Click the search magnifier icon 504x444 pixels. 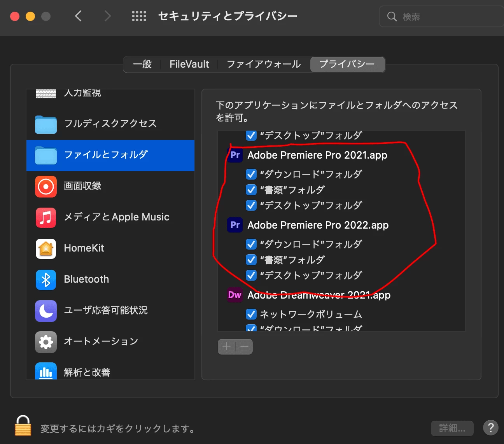click(x=392, y=16)
